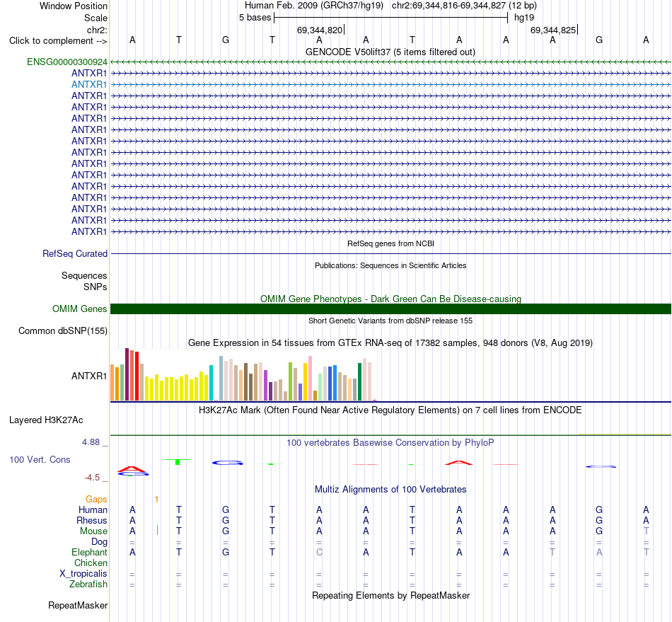Click the 'OMIM Genes' track label

point(80,309)
